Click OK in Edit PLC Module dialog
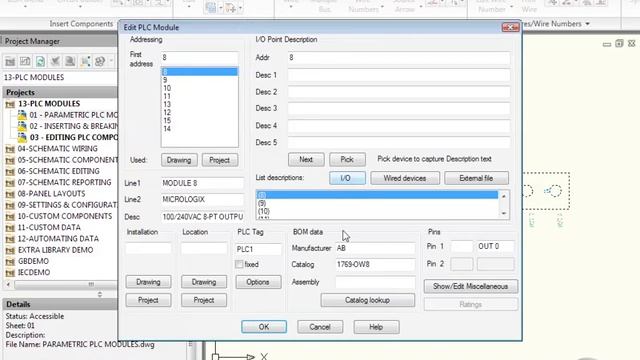The image size is (640, 360). (264, 327)
